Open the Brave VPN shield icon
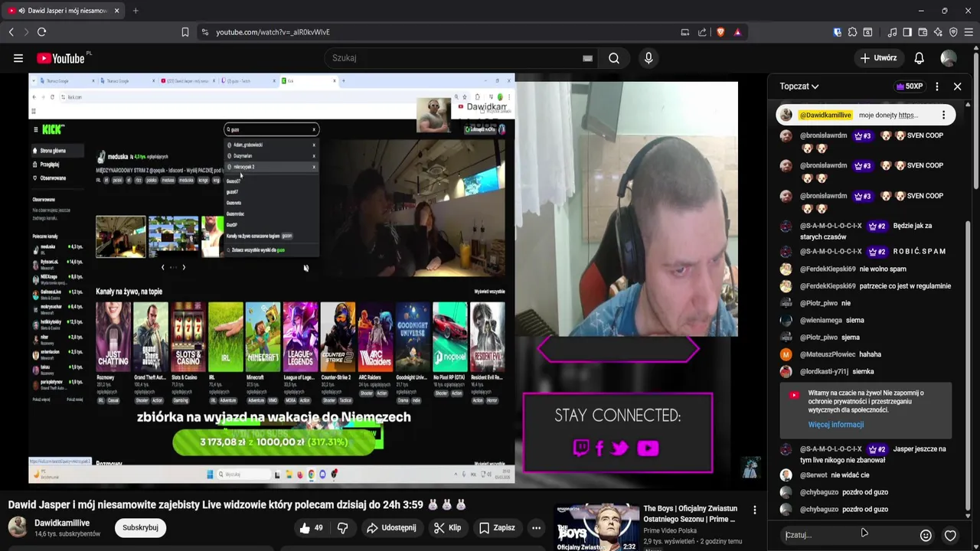This screenshot has width=980, height=551. coord(953,32)
